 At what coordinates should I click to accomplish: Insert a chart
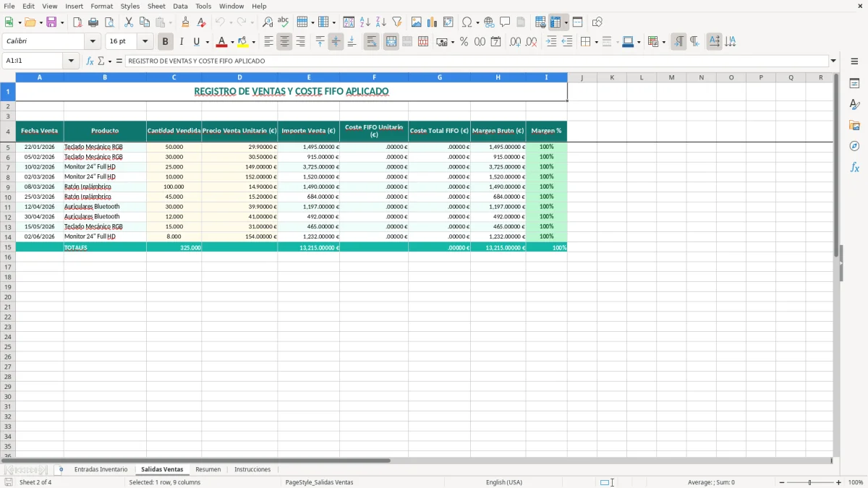pyautogui.click(x=432, y=22)
